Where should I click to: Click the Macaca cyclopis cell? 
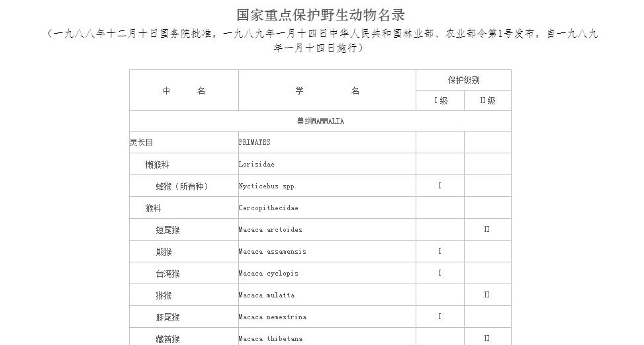pyautogui.click(x=328, y=273)
